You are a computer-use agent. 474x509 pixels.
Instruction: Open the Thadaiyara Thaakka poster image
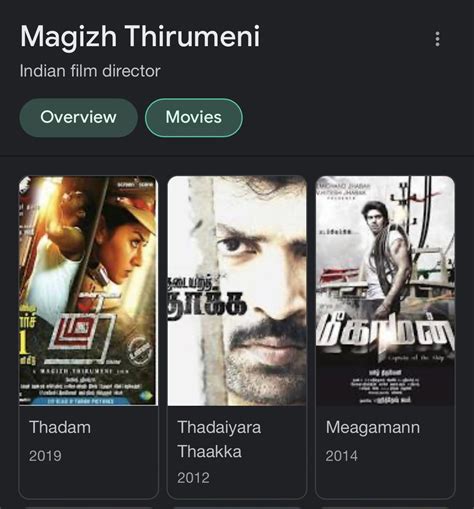click(237, 291)
